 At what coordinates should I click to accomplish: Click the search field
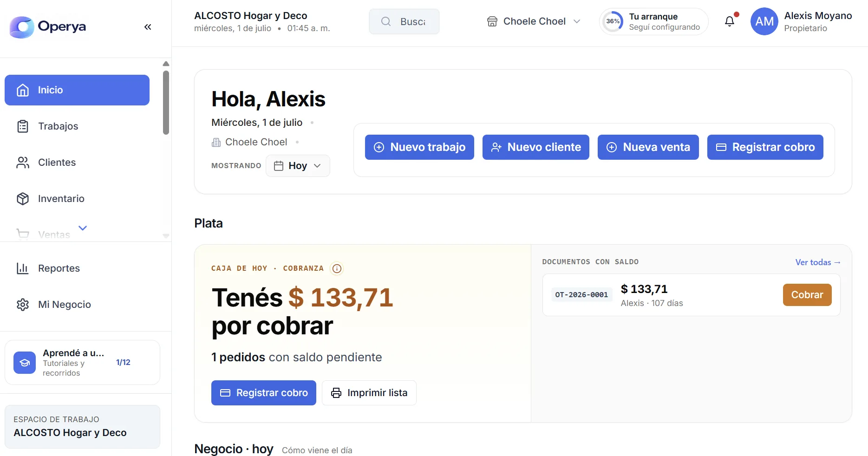coord(404,21)
